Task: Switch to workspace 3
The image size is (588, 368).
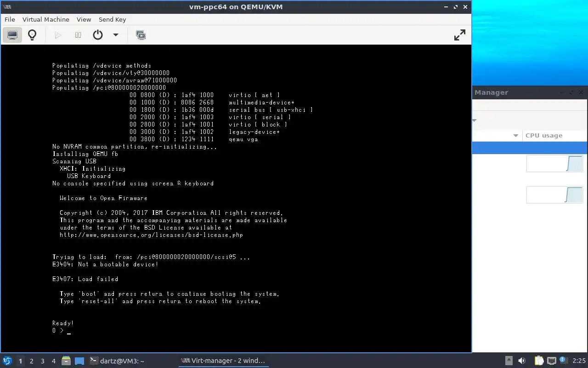Action: point(42,361)
